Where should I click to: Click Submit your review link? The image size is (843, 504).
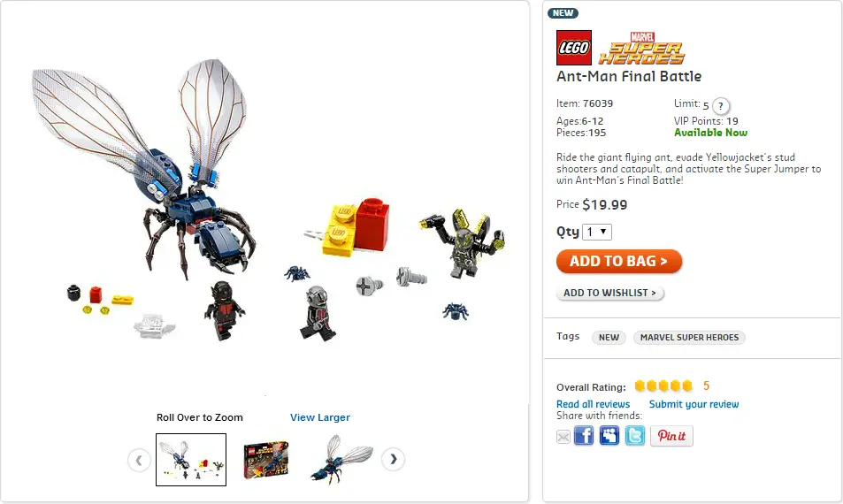[694, 404]
